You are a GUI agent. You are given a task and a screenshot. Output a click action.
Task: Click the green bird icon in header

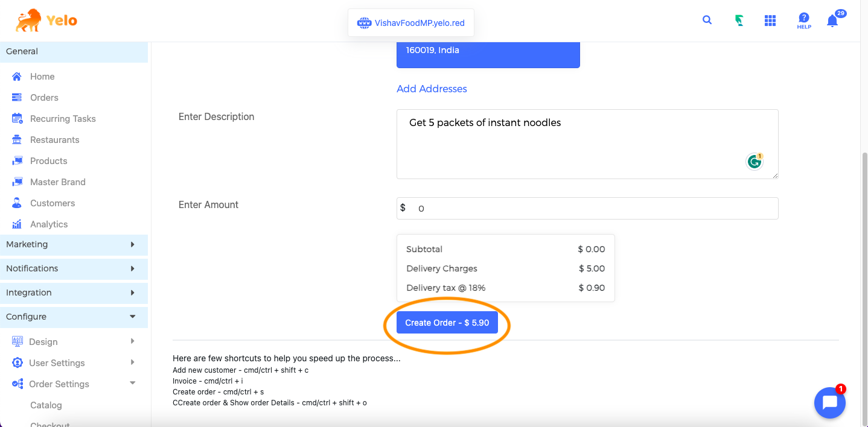(x=739, y=21)
